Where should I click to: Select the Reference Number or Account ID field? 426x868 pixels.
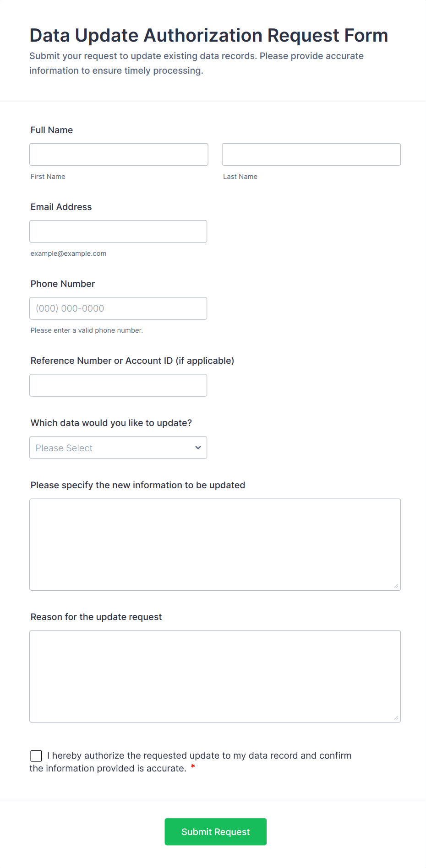coord(118,385)
